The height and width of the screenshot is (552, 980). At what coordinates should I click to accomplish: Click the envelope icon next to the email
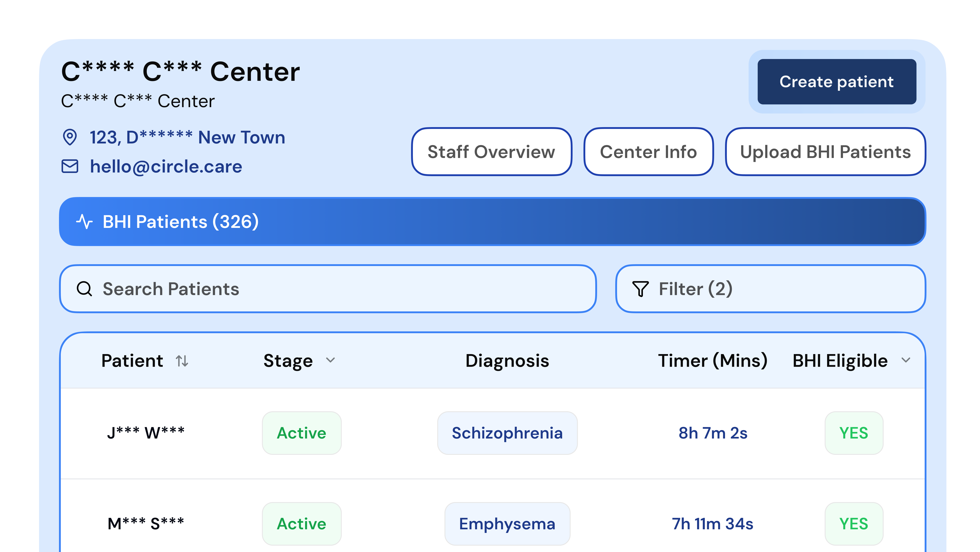point(70,166)
